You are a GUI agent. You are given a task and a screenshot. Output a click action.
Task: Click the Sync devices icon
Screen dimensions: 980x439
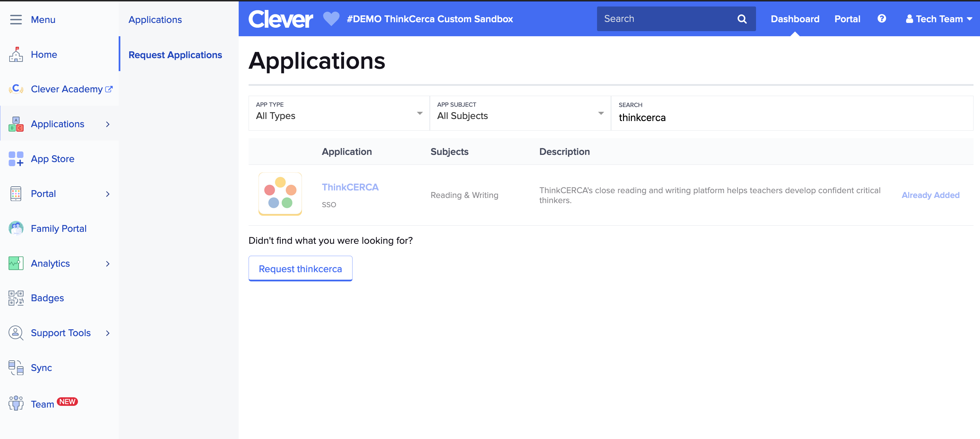tap(16, 368)
